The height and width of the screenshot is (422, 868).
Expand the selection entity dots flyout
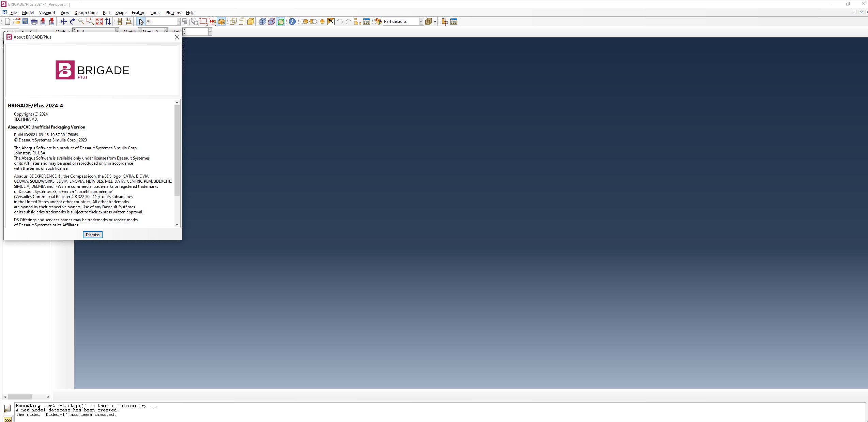(x=216, y=25)
